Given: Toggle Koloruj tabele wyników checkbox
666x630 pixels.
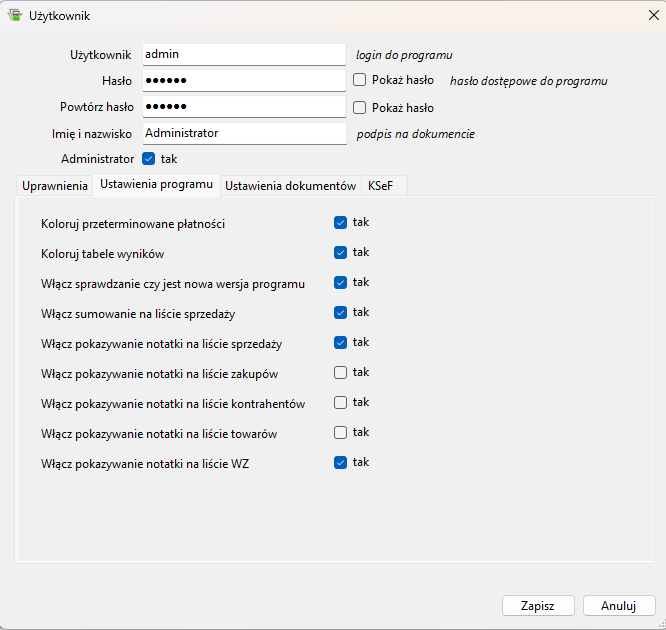Looking at the screenshot, I should [x=341, y=253].
